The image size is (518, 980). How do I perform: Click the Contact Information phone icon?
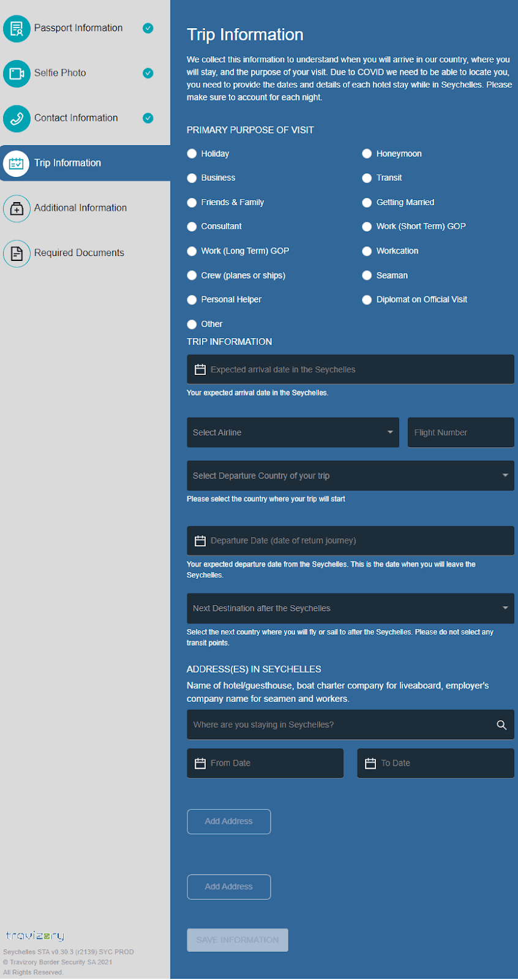(17, 118)
